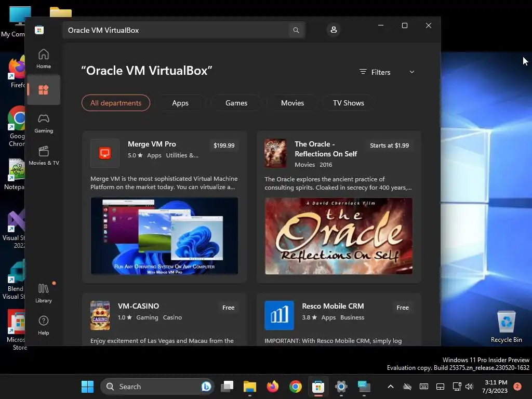Select the TV Shows filter tab
Image resolution: width=532 pixels, height=399 pixels.
coord(349,103)
